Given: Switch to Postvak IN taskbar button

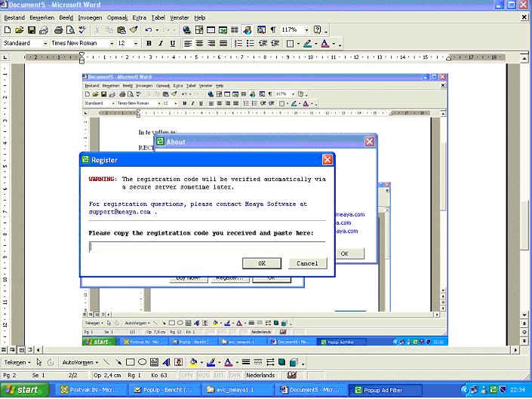Looking at the screenshot, I should [x=92, y=390].
